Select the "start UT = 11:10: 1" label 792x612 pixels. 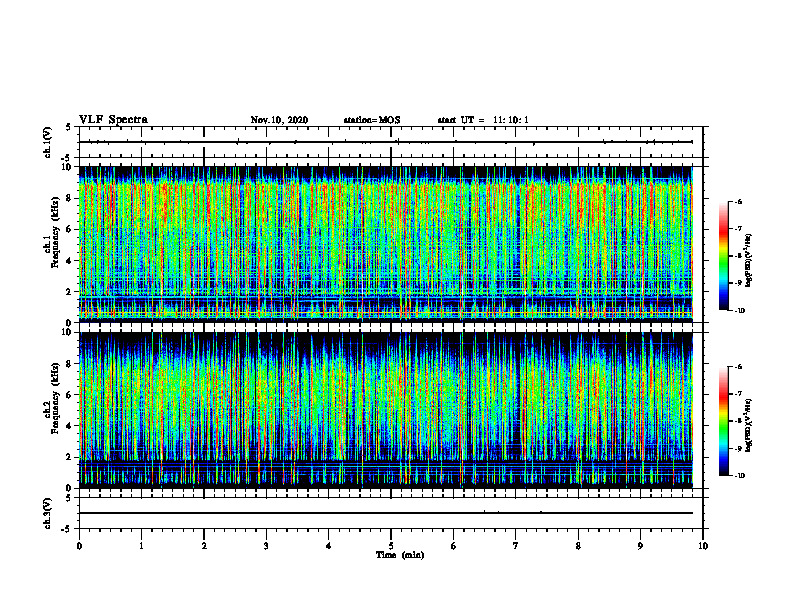pyautogui.click(x=483, y=120)
